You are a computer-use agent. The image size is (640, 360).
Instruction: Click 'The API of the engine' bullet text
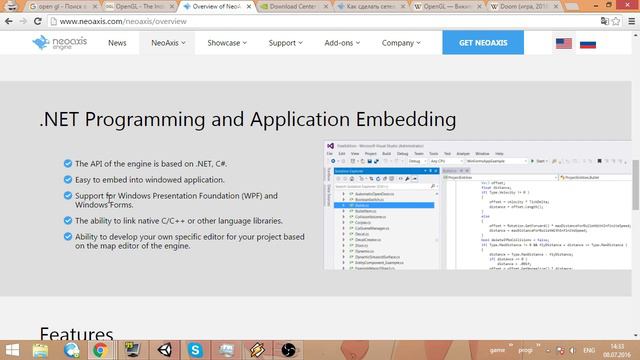(151, 164)
